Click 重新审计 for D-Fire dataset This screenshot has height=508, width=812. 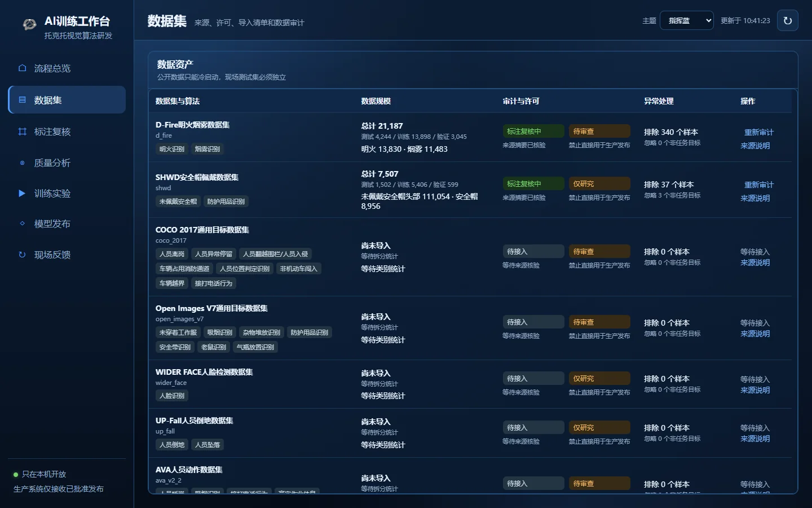pyautogui.click(x=758, y=132)
